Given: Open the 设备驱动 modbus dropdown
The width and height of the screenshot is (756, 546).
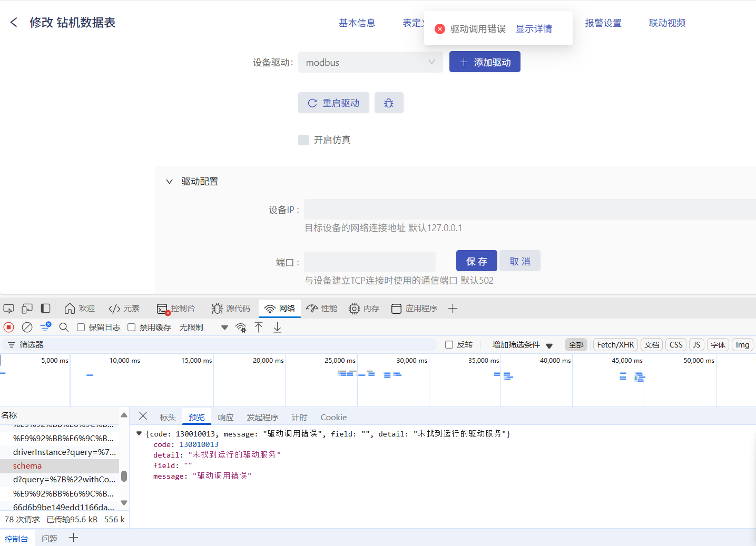Looking at the screenshot, I should [x=370, y=62].
